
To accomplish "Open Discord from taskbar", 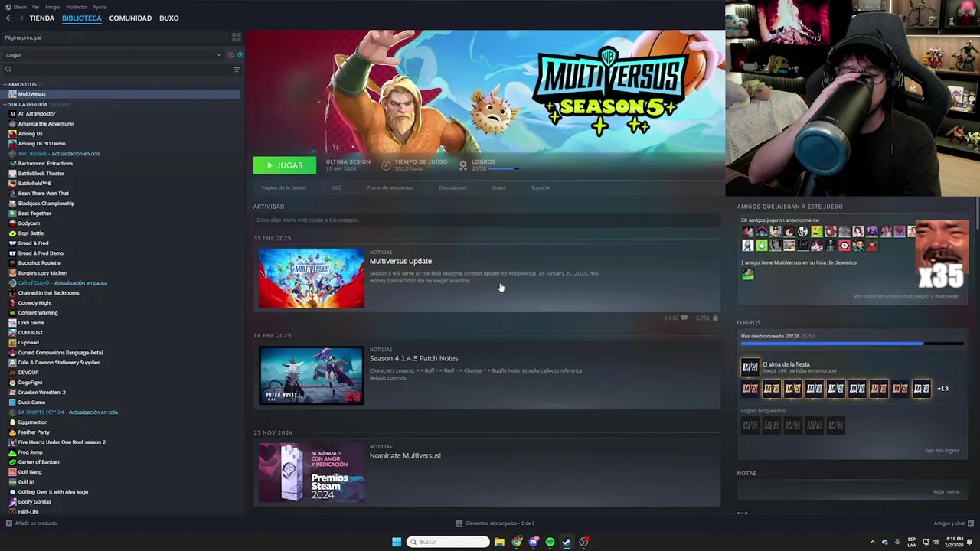I will pyautogui.click(x=534, y=542).
